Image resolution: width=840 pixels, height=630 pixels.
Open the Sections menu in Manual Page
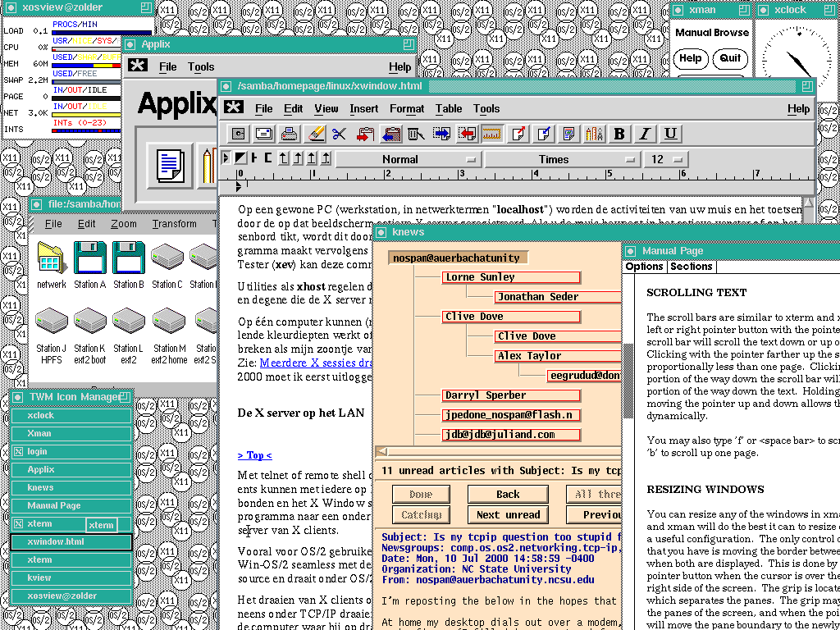pos(692,267)
